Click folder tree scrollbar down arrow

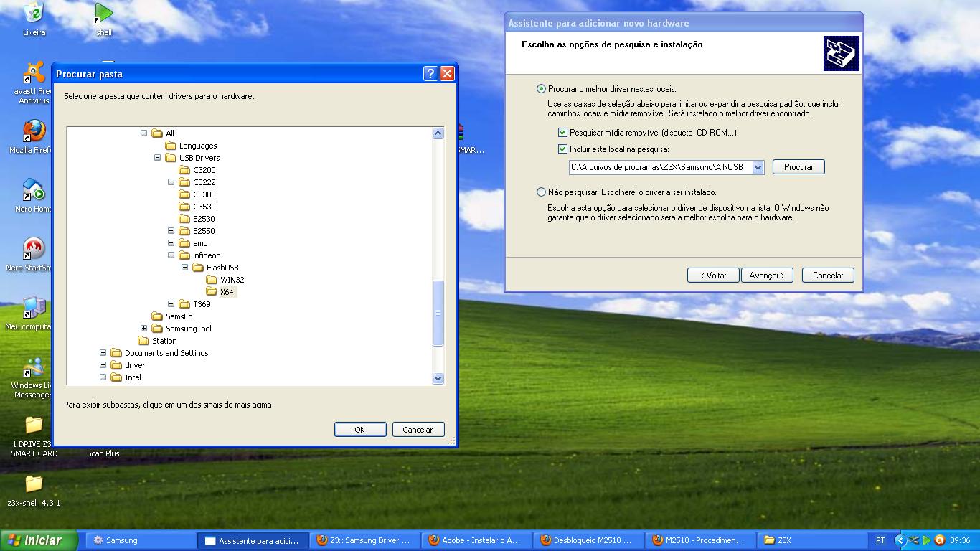pos(438,378)
